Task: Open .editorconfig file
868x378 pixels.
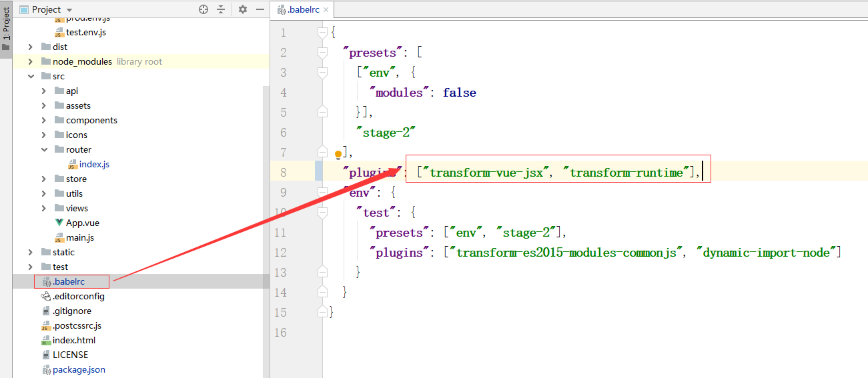Action: click(79, 296)
